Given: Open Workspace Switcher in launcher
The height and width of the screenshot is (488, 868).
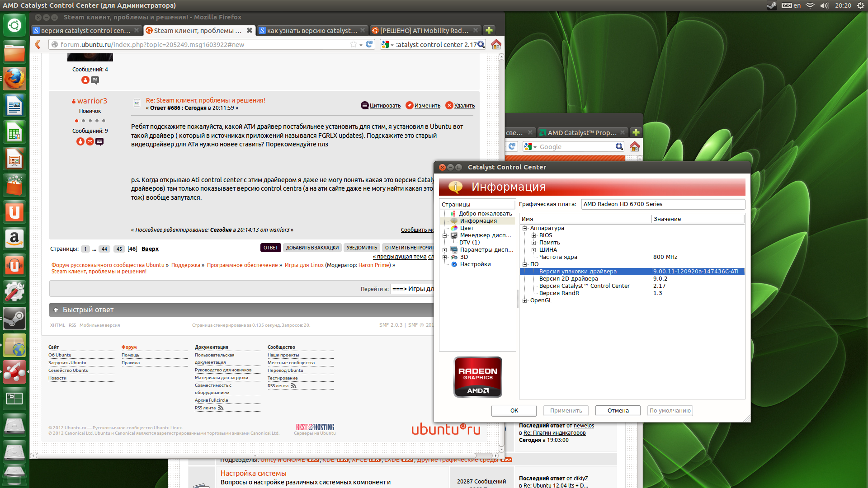Looking at the screenshot, I should pyautogui.click(x=14, y=399).
